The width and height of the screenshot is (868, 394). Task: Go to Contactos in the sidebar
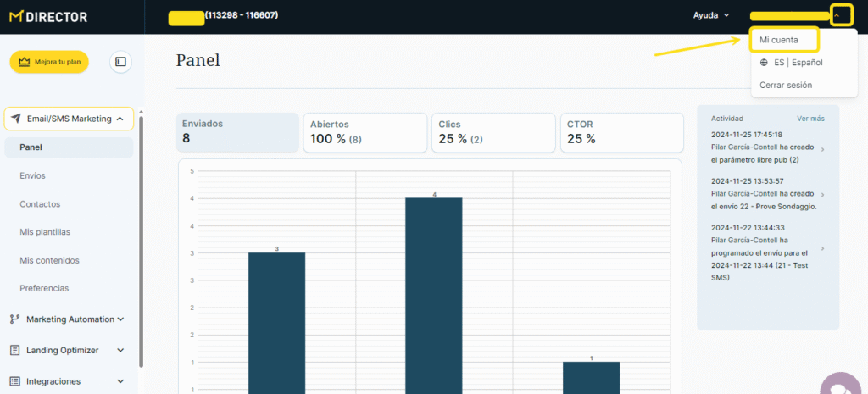pos(40,204)
